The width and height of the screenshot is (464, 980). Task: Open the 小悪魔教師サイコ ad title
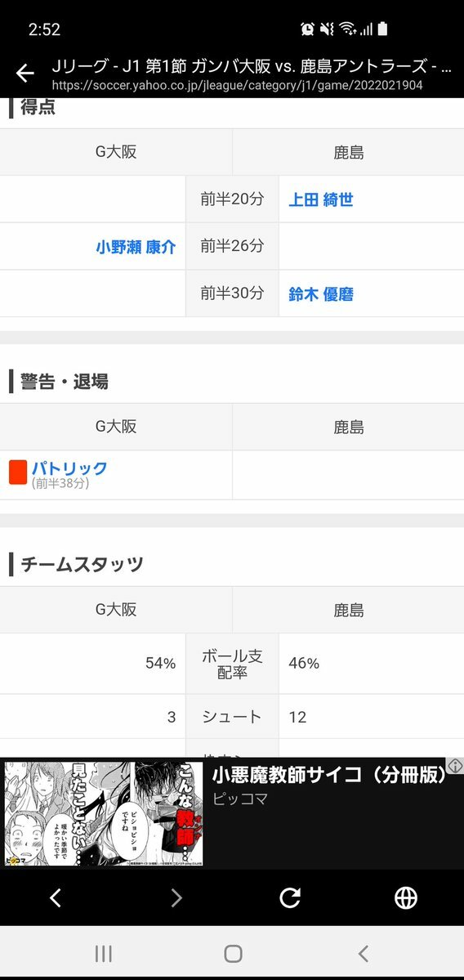(330, 775)
